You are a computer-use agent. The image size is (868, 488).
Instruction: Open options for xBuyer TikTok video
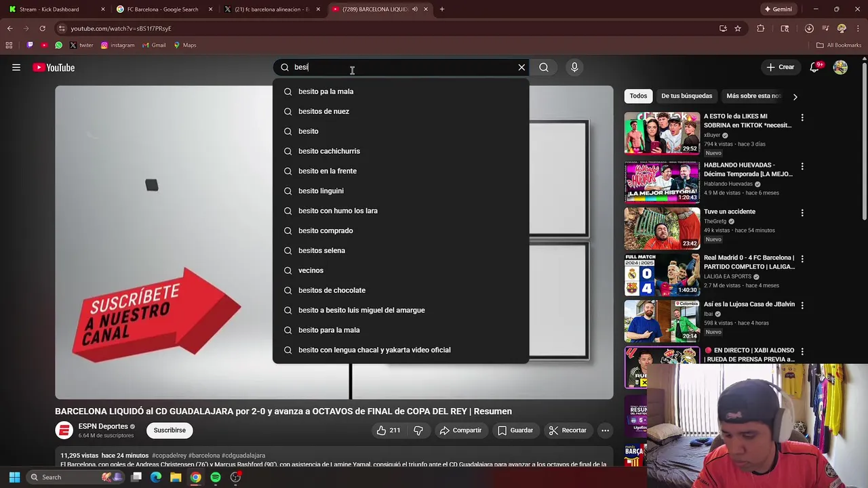point(802,118)
